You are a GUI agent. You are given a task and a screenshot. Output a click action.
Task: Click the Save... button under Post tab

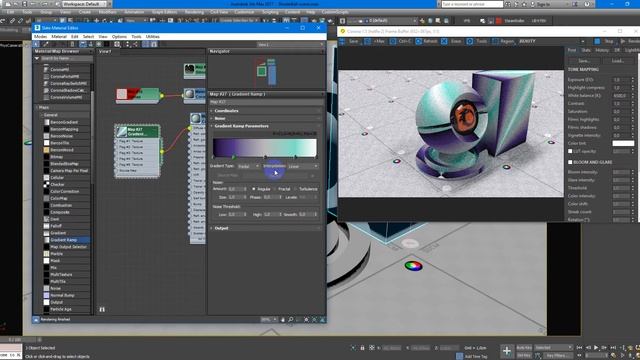tap(584, 60)
